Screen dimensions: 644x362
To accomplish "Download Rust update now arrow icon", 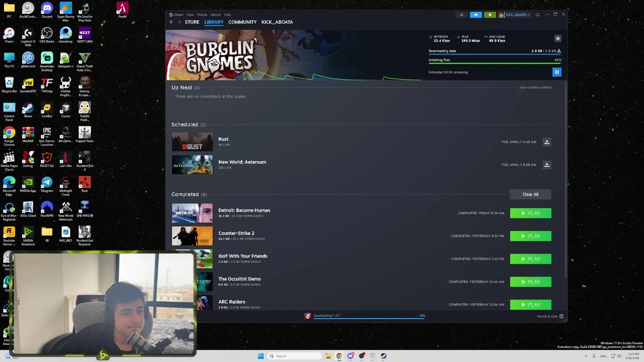I will pos(547,142).
